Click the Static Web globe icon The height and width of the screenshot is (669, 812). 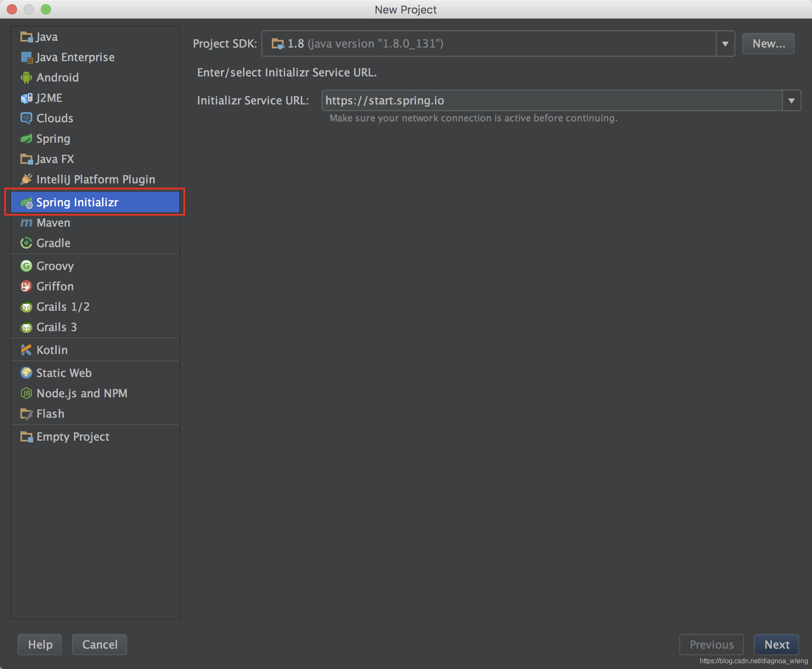click(x=26, y=373)
